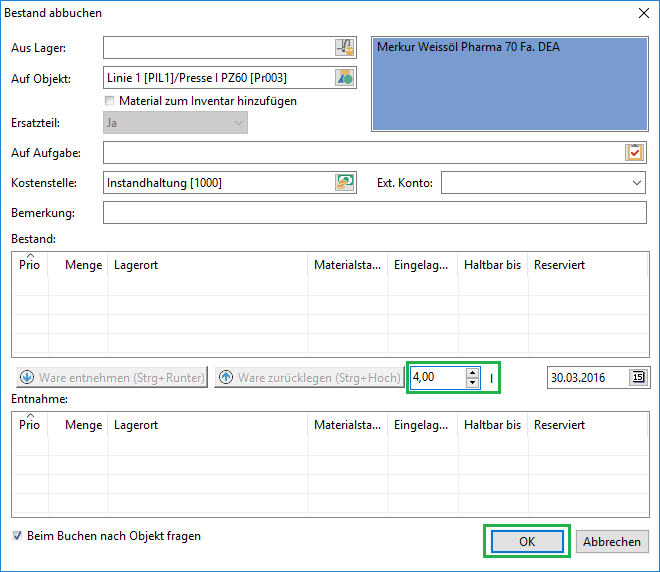Click Ware zurücklegen (Strg+Hoch) button
The width and height of the screenshot is (660, 572).
click(309, 378)
